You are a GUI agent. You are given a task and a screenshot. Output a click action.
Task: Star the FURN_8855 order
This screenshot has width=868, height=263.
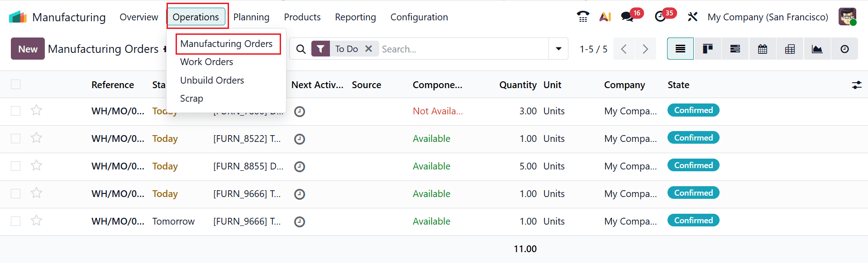[x=37, y=165]
